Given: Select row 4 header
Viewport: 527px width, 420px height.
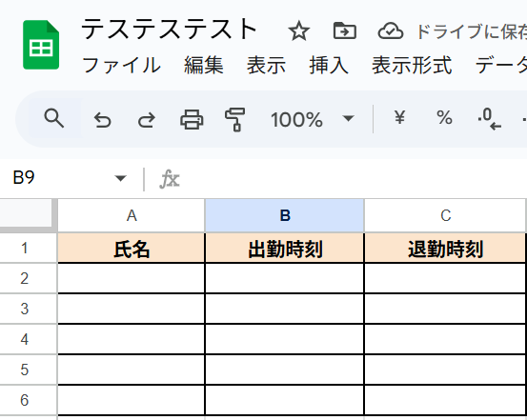Looking at the screenshot, I should point(29,339).
